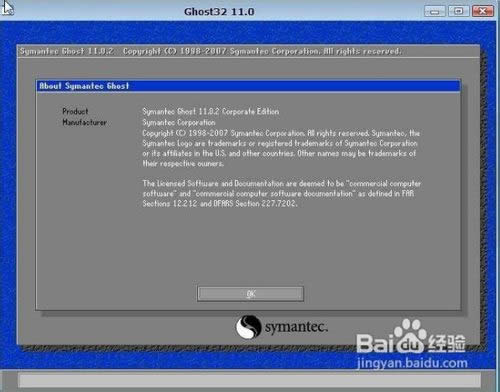
Task: Minimize the Ghost32 11.0 window
Action: [x=434, y=11]
